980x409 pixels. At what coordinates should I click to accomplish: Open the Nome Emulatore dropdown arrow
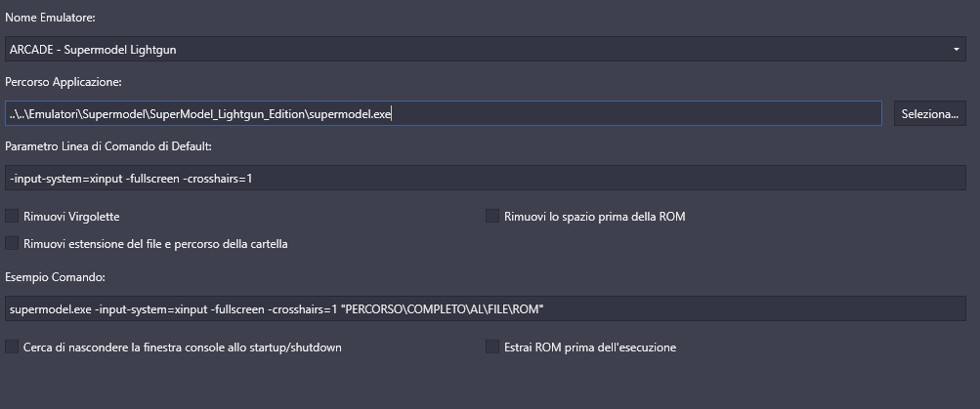click(957, 50)
